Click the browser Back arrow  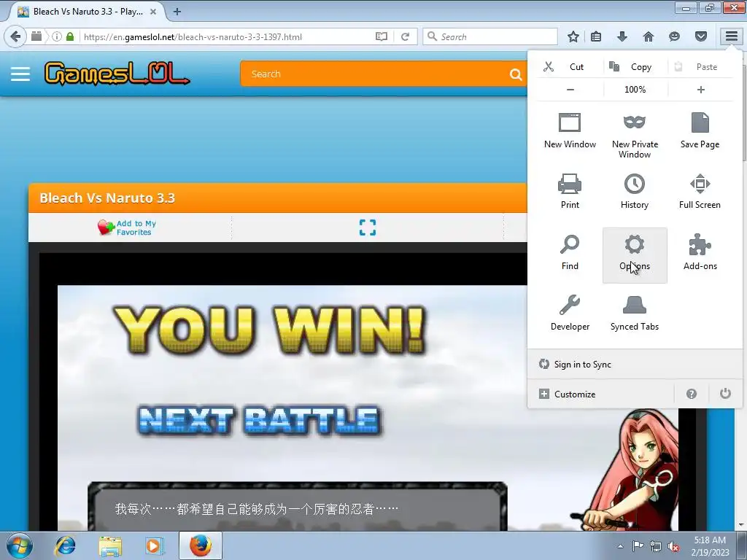point(15,36)
